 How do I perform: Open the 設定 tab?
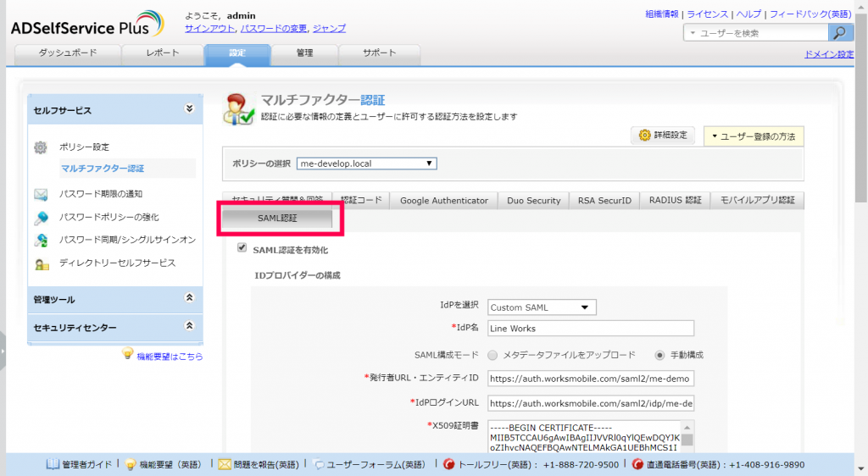(x=237, y=53)
